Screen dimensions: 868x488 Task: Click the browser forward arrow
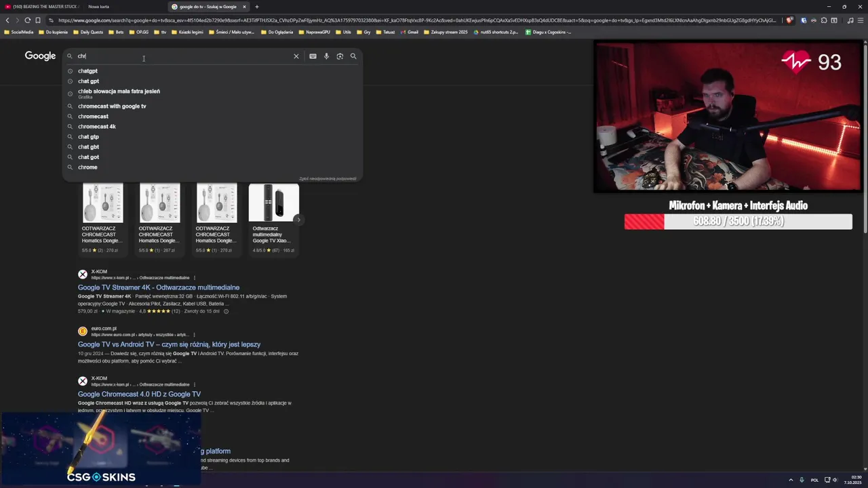point(18,20)
